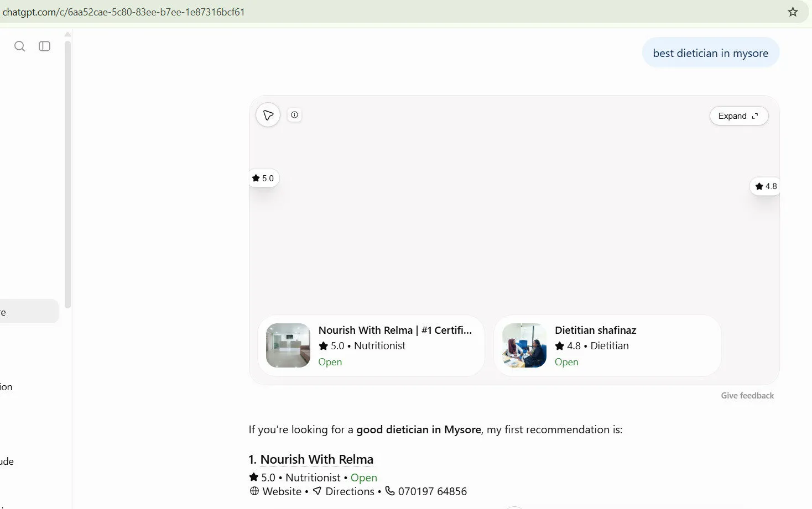This screenshot has height=509, width=812.
Task: Click the '4.8 • Dietitian' card rating text
Action: point(592,345)
